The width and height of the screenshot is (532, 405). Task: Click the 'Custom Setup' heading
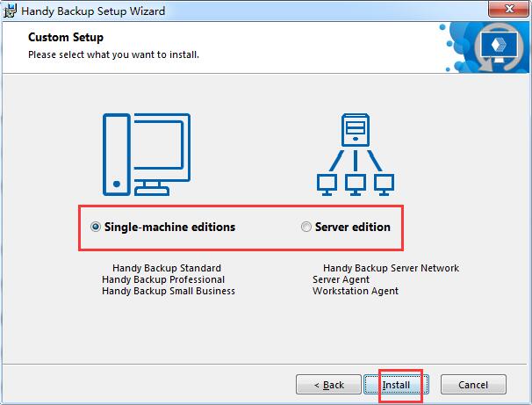pos(66,38)
